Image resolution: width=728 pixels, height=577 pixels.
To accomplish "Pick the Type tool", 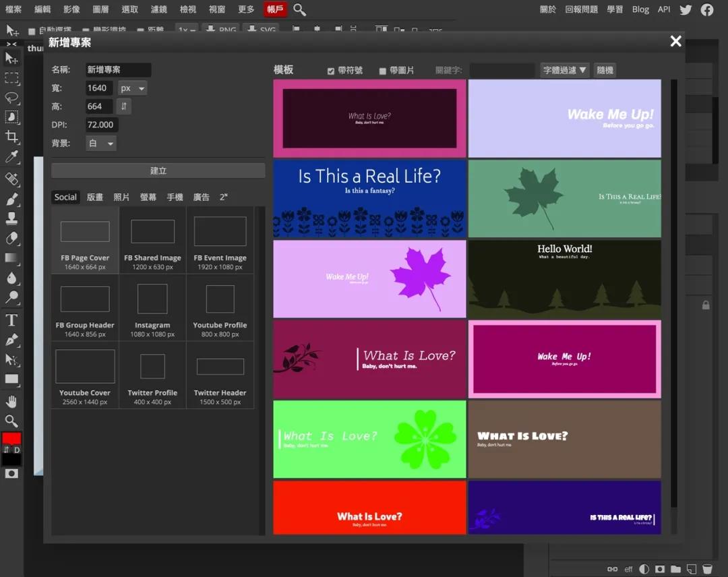I will (x=11, y=320).
